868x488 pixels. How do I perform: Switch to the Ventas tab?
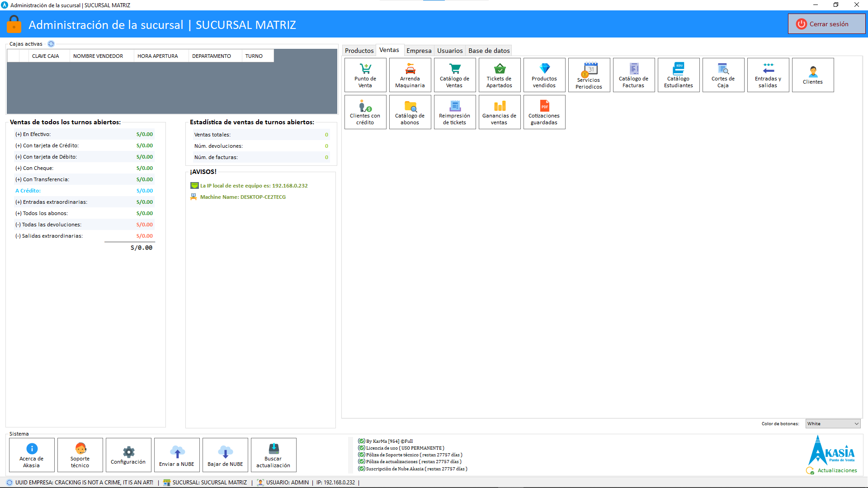pos(389,50)
